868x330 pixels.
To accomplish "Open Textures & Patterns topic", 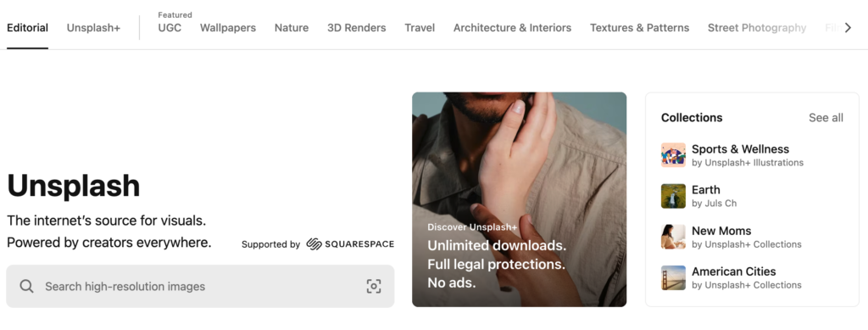I will [x=639, y=28].
